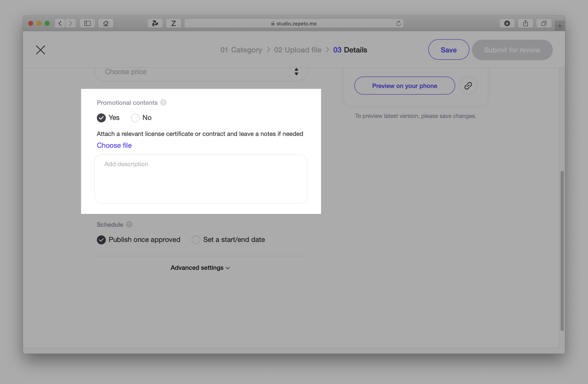Go to step 01 Category
Screen dimensions: 588x384
point(241,50)
